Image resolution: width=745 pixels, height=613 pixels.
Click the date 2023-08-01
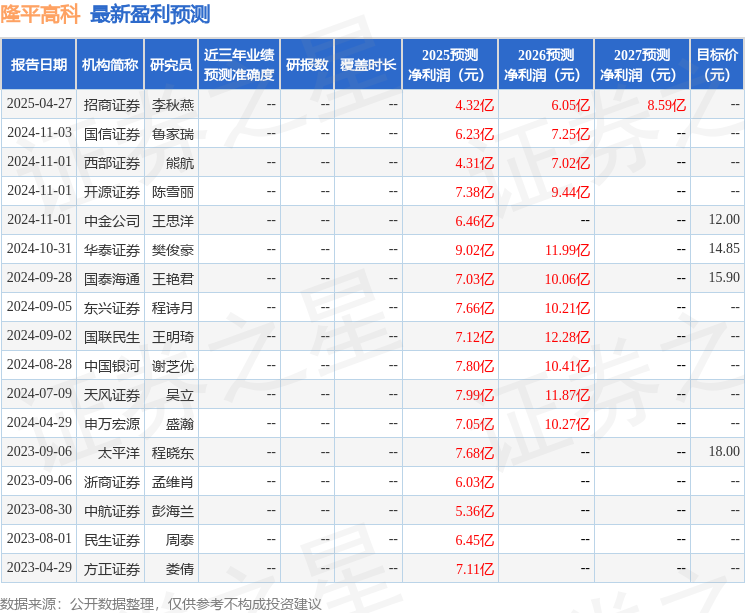tap(39, 538)
